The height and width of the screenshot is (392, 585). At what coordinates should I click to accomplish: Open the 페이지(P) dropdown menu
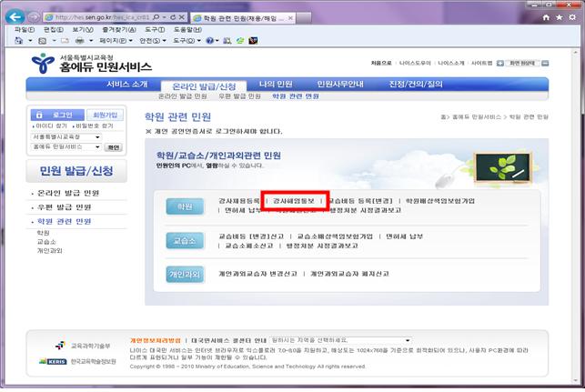point(116,41)
